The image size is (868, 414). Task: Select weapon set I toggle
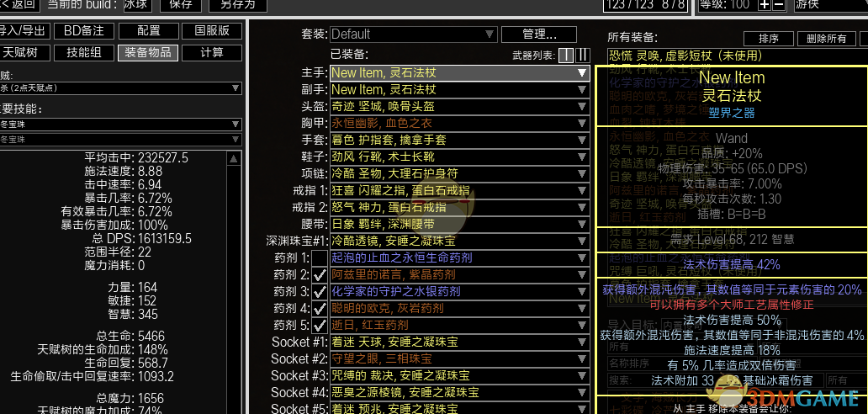pos(566,56)
